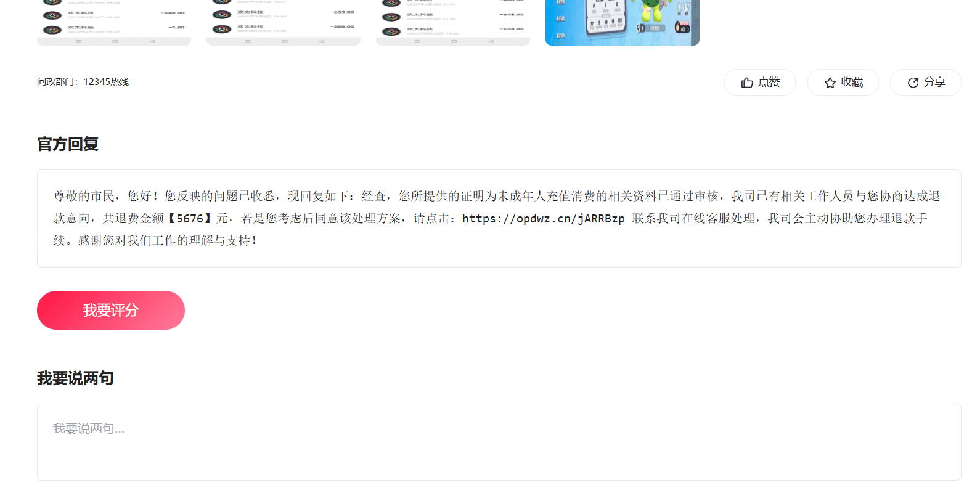Click the 12345热线 department name
980x493 pixels.
point(106,82)
